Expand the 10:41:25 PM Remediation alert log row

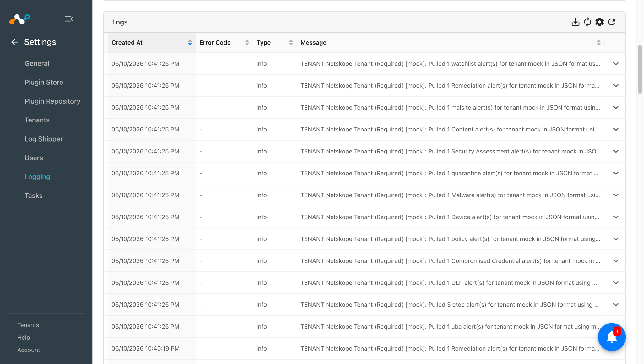click(616, 86)
